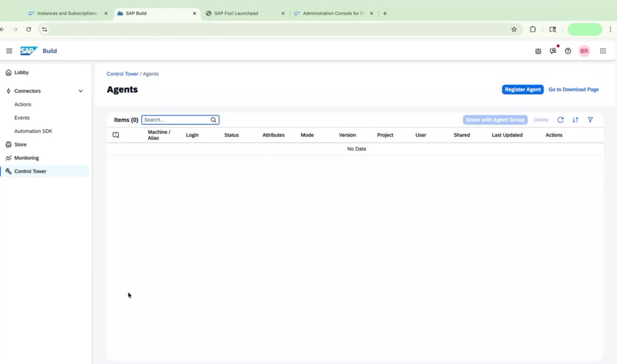This screenshot has width=617, height=364.
Task: Reload the browser page
Action: (29, 30)
